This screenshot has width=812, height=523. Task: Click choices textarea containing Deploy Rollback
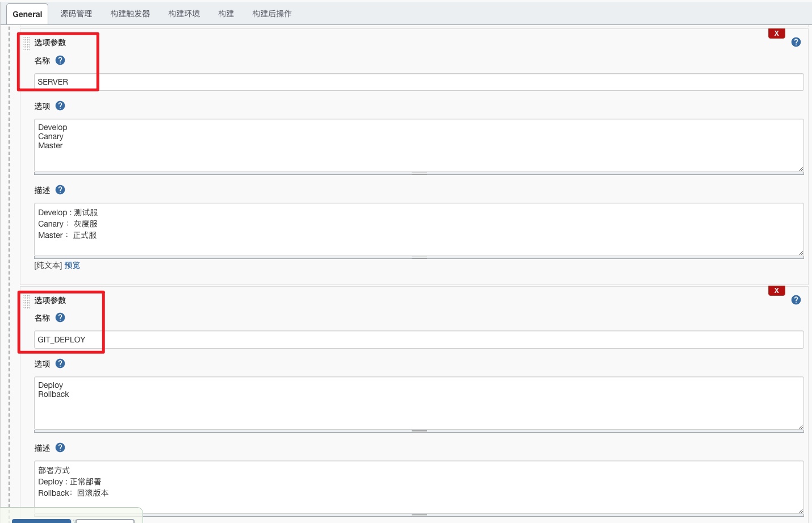pos(419,403)
